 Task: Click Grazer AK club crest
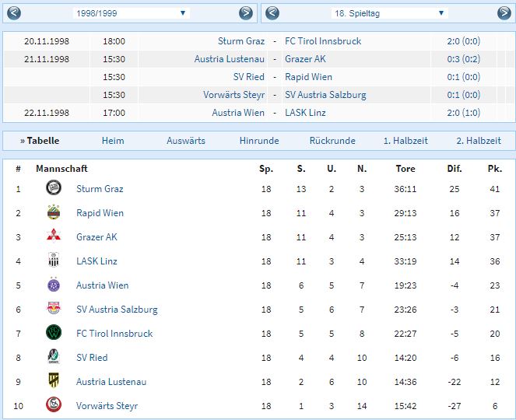pyautogui.click(x=54, y=236)
